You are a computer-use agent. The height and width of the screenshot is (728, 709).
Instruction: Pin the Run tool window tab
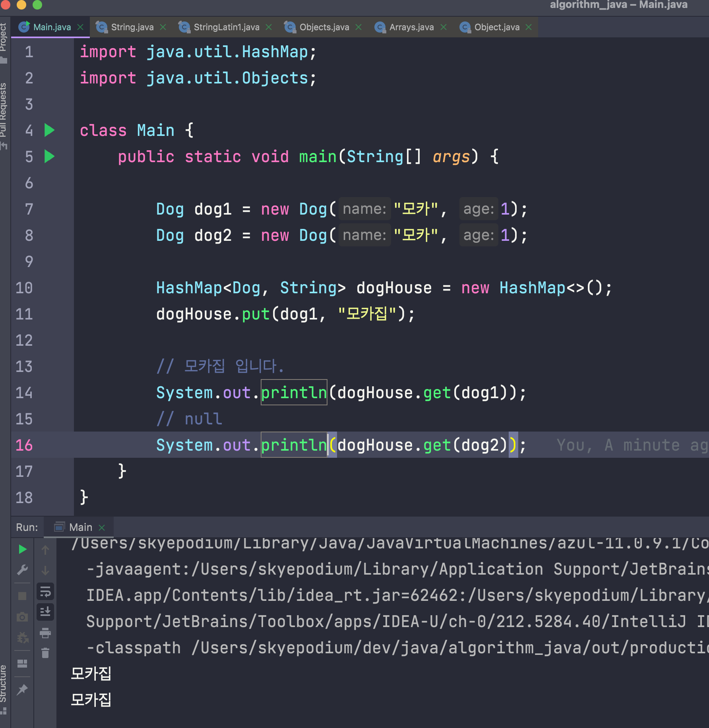pos(23,690)
